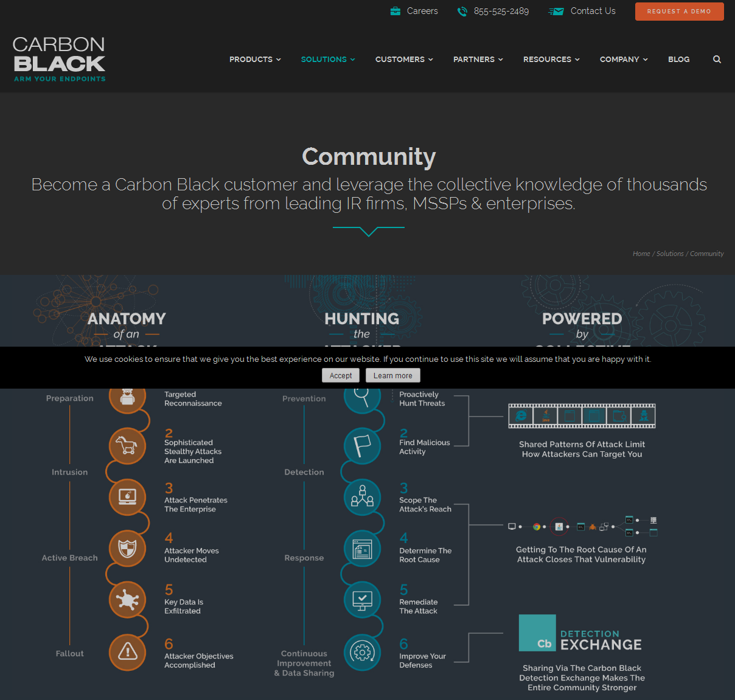
Task: Click the Cb Detection Exchange logo
Action: point(580,634)
